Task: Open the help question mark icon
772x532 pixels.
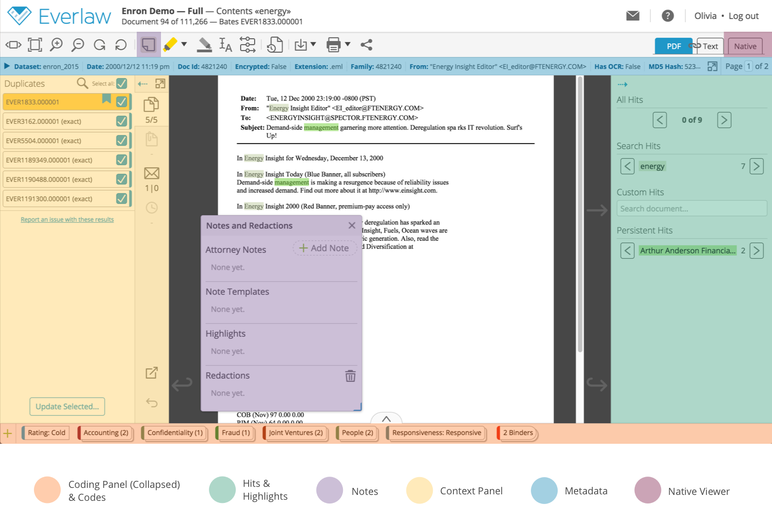Action: coord(668,16)
